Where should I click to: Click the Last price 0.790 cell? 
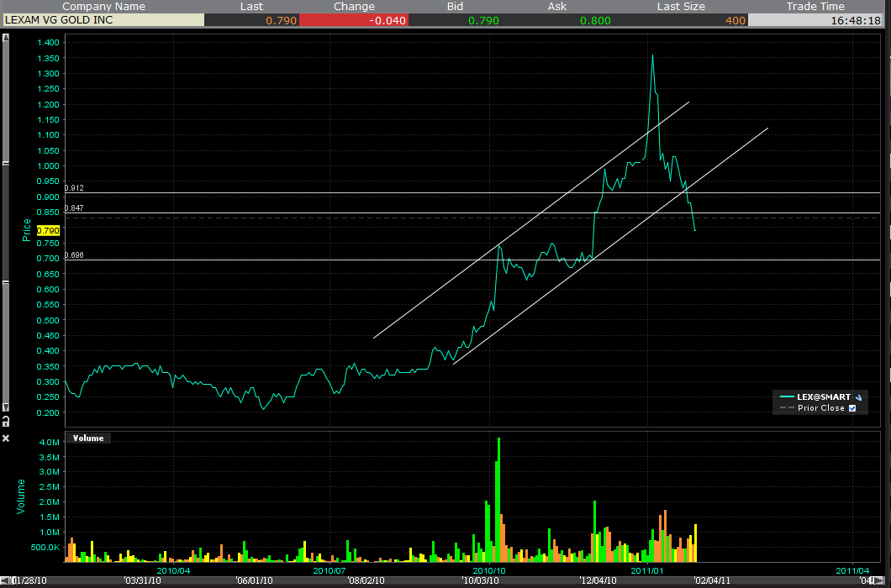click(251, 20)
